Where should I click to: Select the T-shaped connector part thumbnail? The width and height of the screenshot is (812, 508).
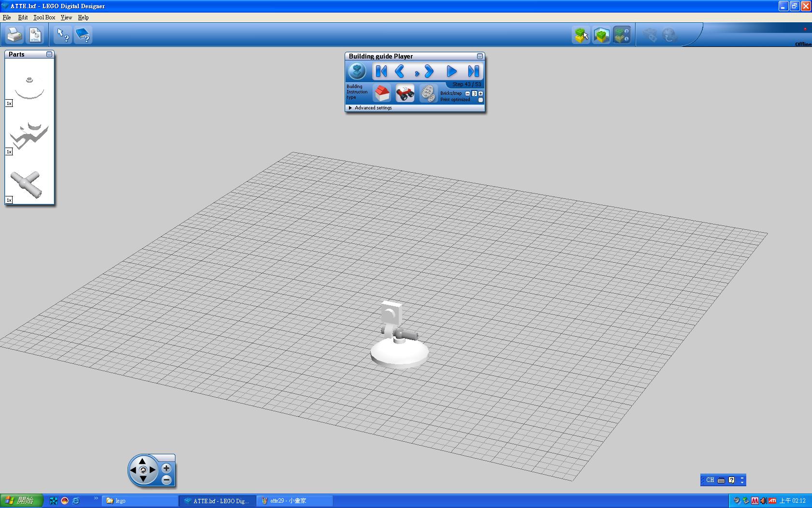[26, 184]
